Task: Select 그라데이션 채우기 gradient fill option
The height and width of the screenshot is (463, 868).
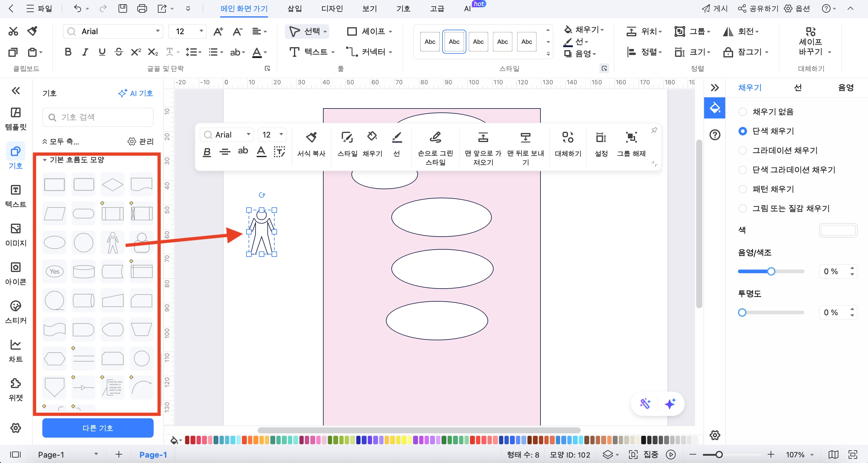Action: coord(742,151)
